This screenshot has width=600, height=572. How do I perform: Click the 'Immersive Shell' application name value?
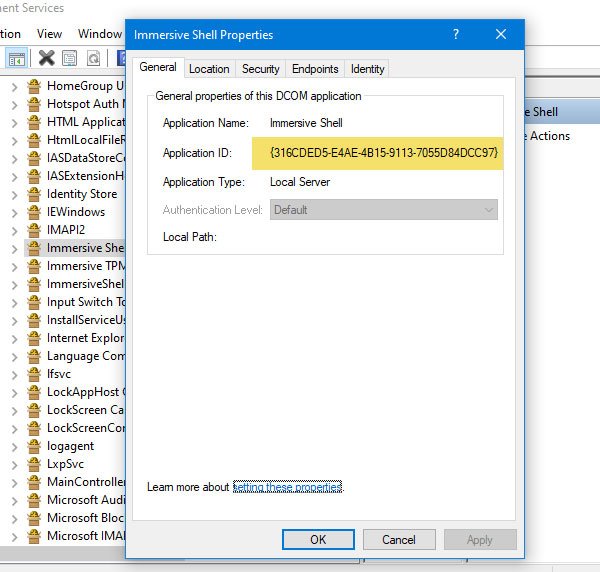(306, 123)
